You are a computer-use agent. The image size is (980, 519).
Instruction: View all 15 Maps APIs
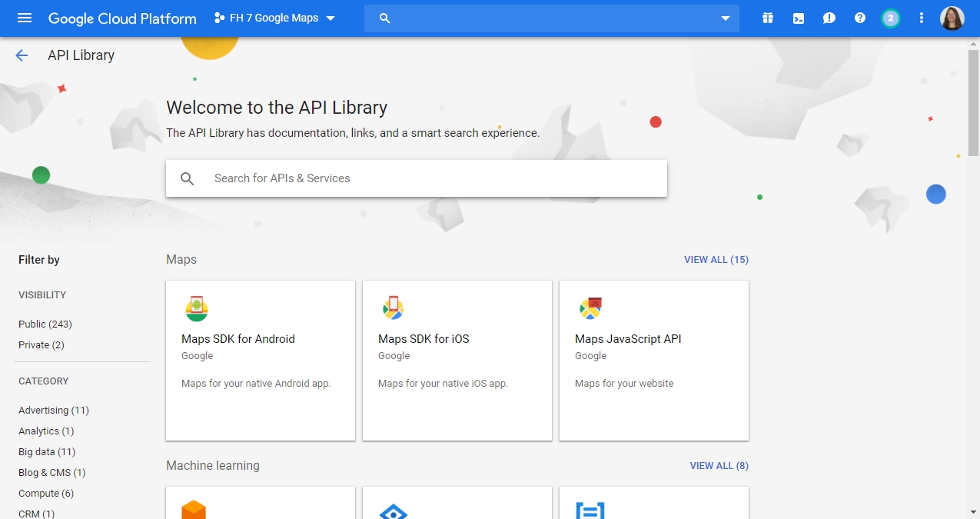pyautogui.click(x=716, y=260)
